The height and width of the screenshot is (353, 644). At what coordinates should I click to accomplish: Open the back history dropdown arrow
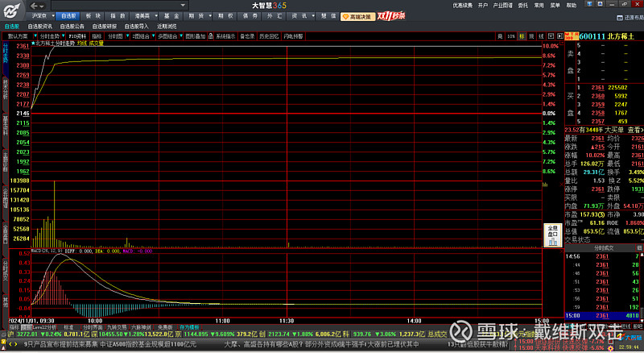click(42, 6)
